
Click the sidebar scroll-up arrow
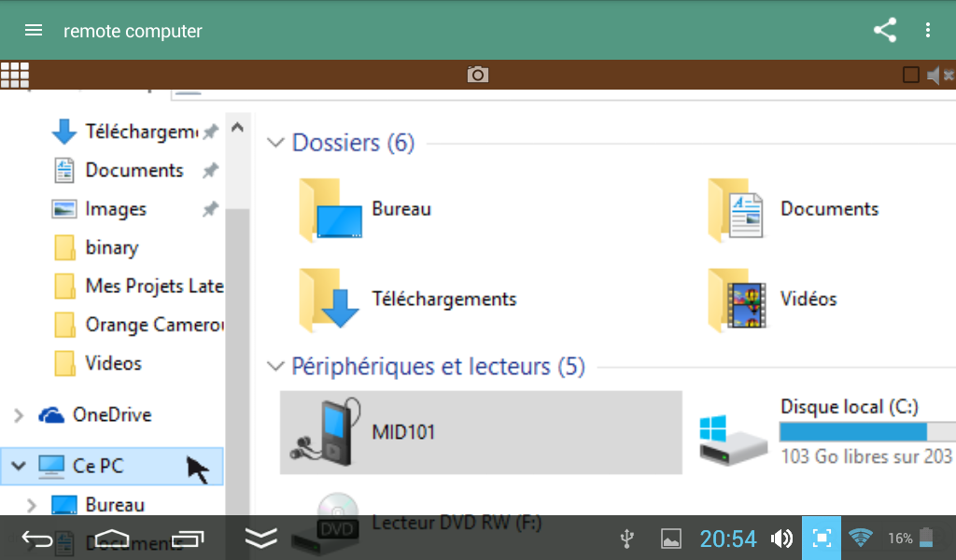point(238,128)
